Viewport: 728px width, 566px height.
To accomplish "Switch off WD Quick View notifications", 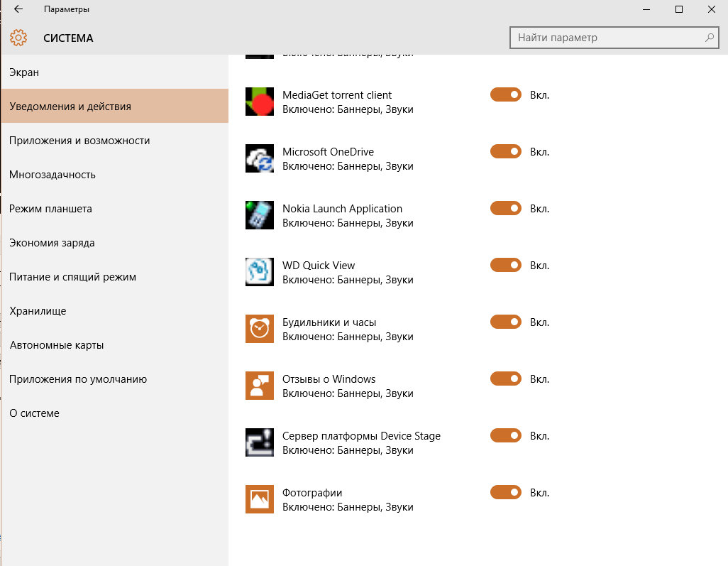I will [506, 265].
